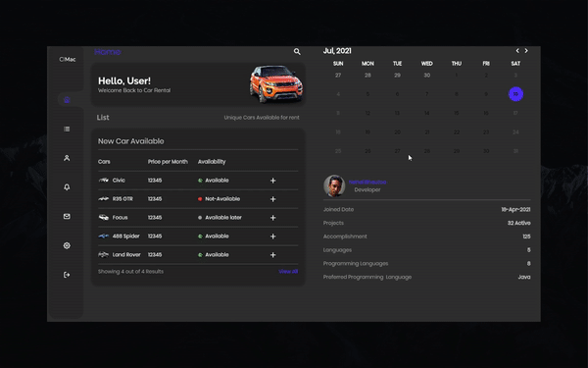This screenshot has height=368, width=588.
Task: Add the 488 Spider row with plus
Action: click(x=273, y=237)
